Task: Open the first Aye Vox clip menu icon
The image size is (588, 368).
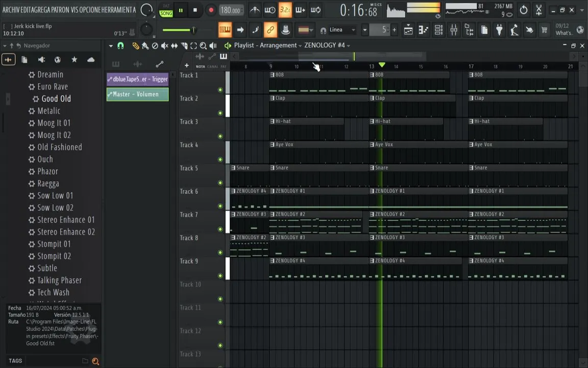Action: [272, 145]
